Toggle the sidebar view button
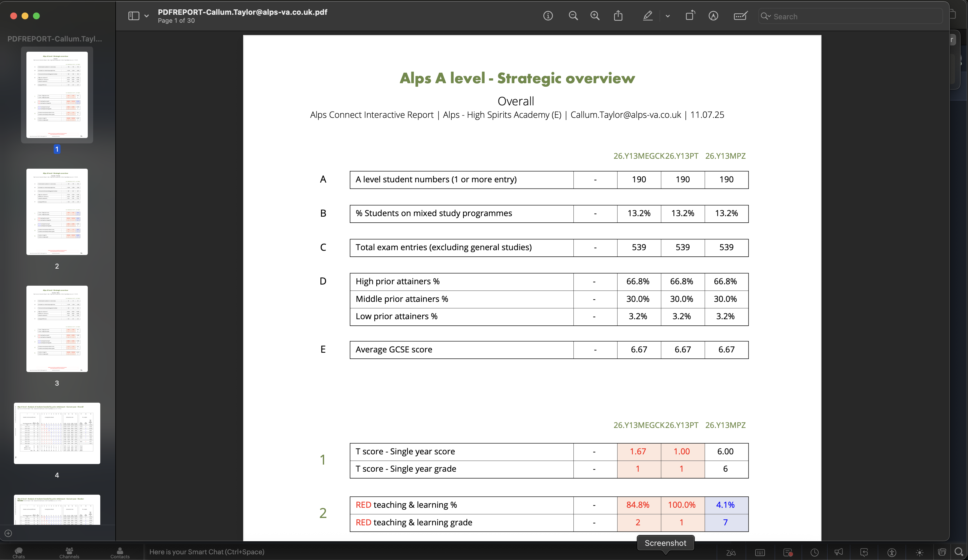Screen dimensions: 968x560 (x=133, y=16)
